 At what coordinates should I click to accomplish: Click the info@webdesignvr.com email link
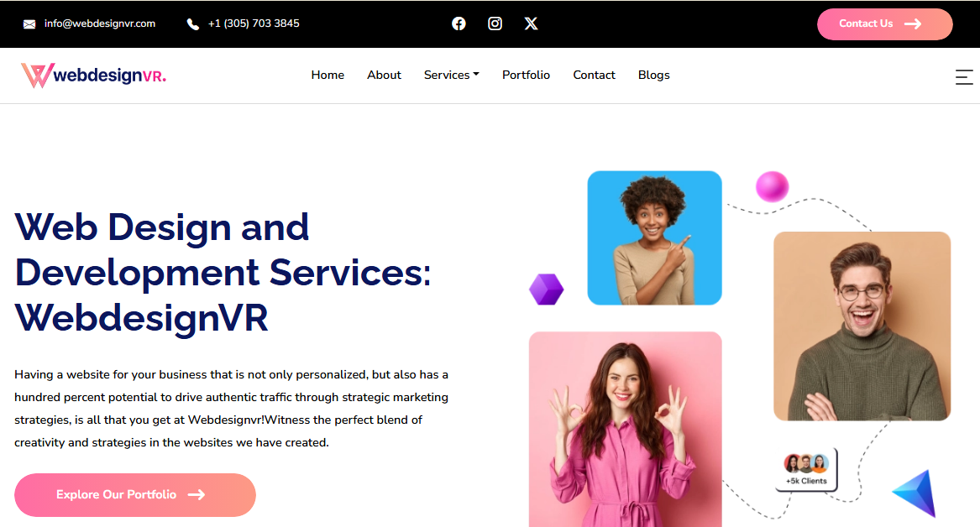pyautogui.click(x=100, y=23)
